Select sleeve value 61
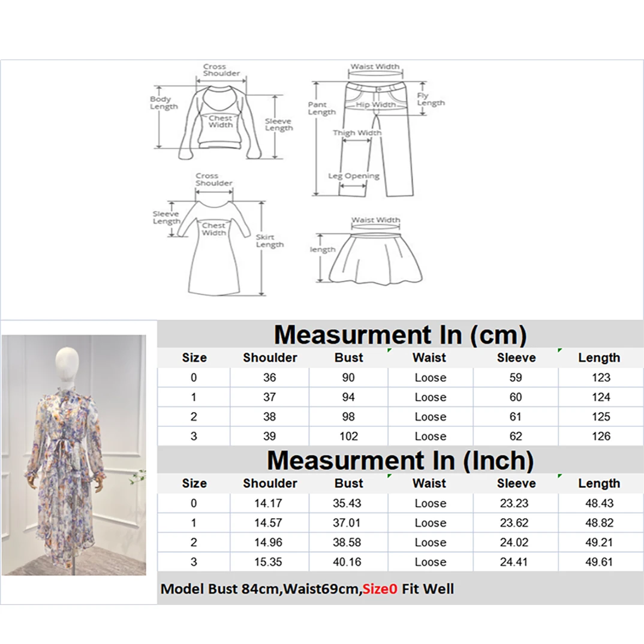644x644 pixels. [x=516, y=417]
